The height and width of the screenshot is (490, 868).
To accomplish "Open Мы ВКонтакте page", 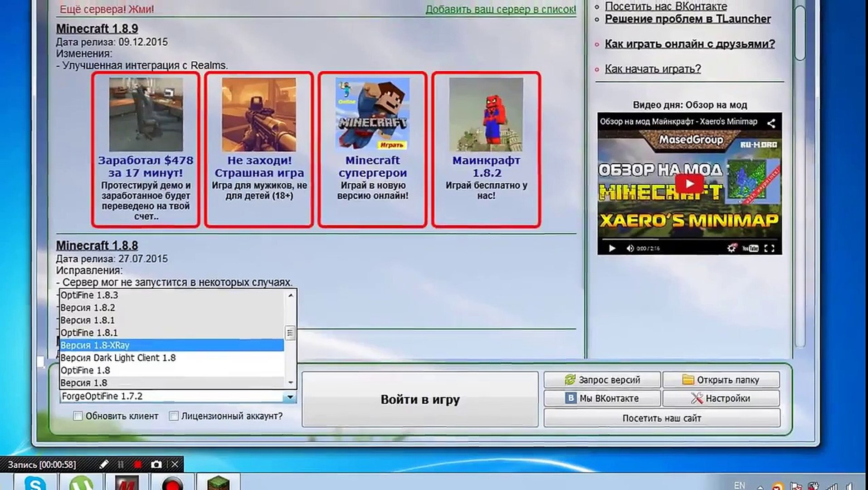I will 602,398.
